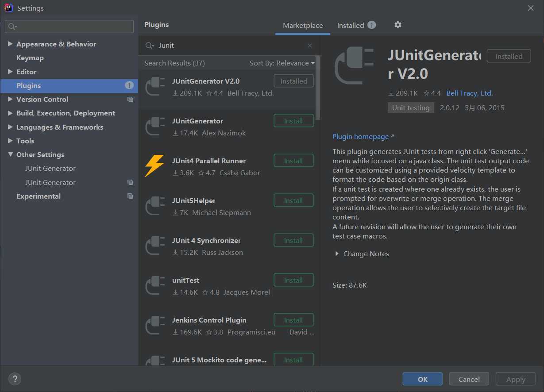The height and width of the screenshot is (392, 544).
Task: Install JUnit4 Parallel Runner plugin
Action: coord(293,161)
